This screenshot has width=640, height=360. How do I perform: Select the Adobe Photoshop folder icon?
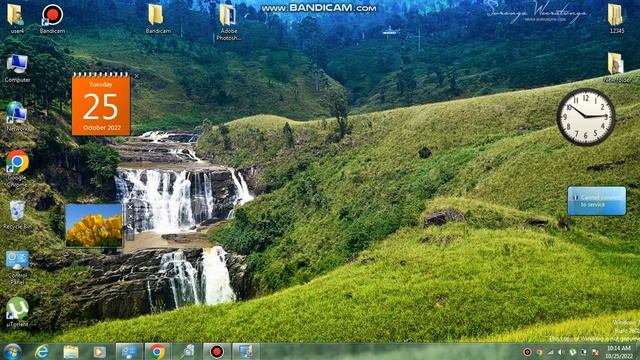pos(228,16)
